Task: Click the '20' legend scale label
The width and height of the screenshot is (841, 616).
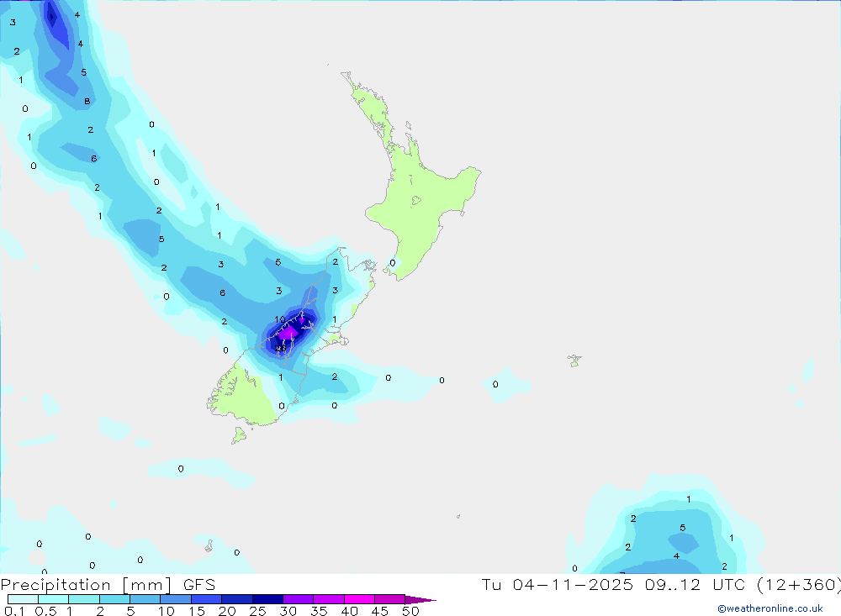Action: click(227, 611)
